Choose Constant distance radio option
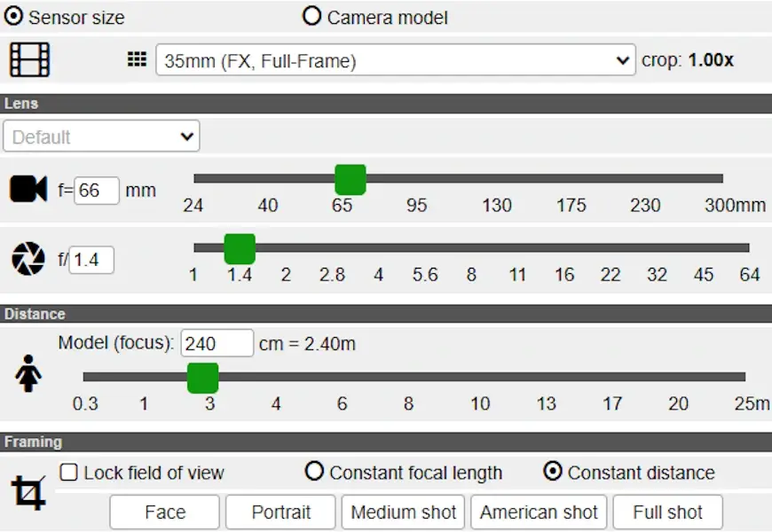This screenshot has width=772, height=532. (553, 473)
